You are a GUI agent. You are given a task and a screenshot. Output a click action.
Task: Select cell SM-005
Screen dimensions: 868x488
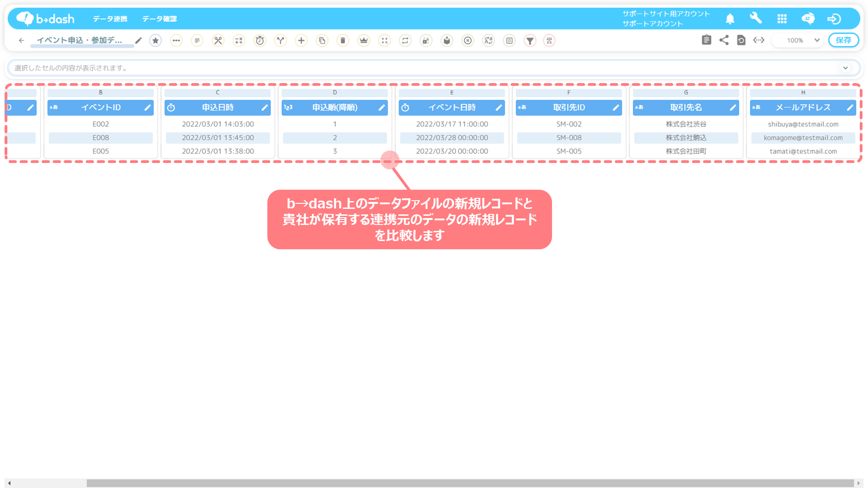click(x=569, y=151)
